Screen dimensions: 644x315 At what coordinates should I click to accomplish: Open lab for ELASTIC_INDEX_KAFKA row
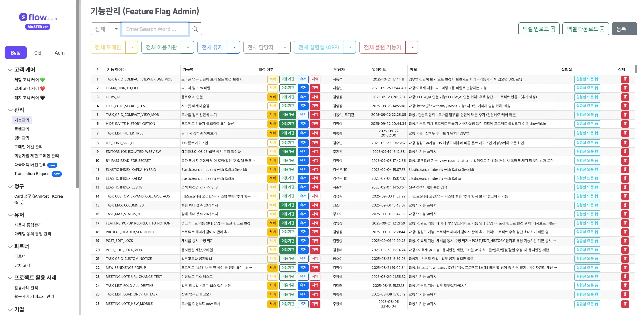pyautogui.click(x=587, y=178)
